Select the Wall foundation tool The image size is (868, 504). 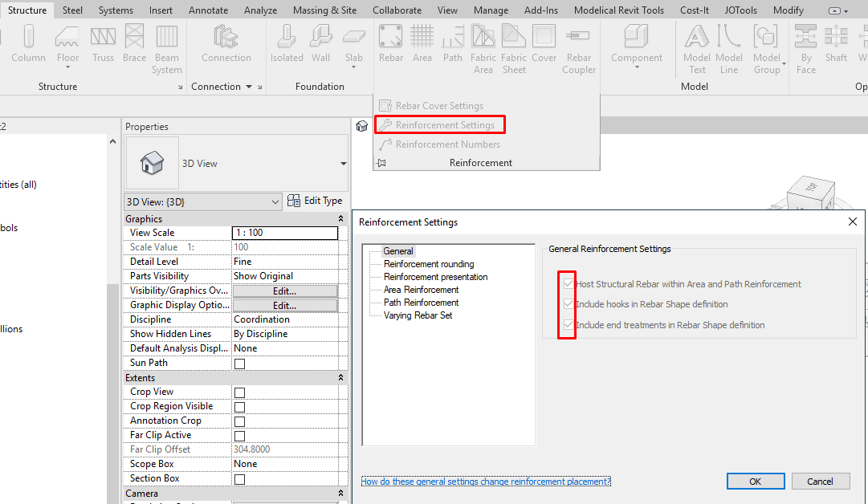320,43
